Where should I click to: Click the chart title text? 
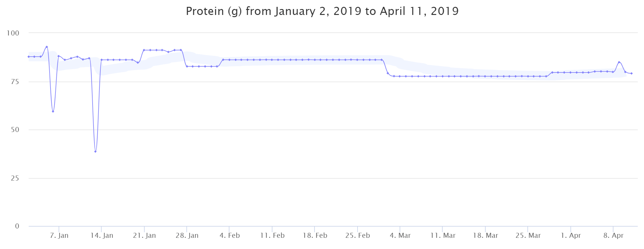[322, 11]
